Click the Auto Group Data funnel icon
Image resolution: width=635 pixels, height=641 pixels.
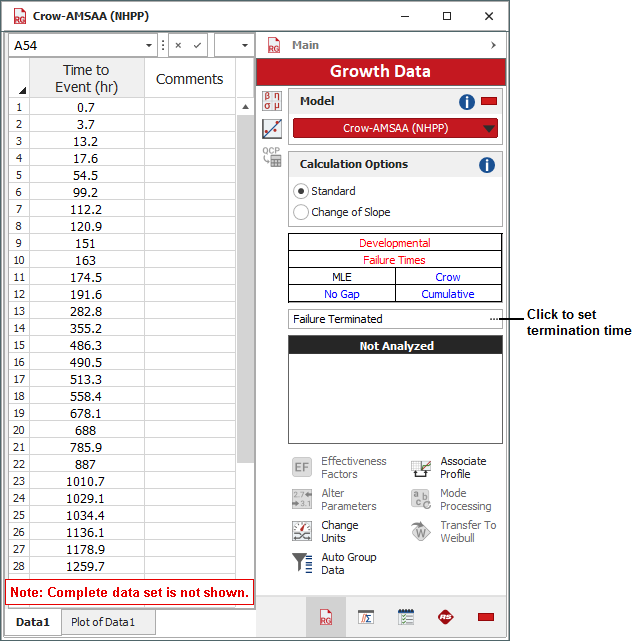coord(302,564)
